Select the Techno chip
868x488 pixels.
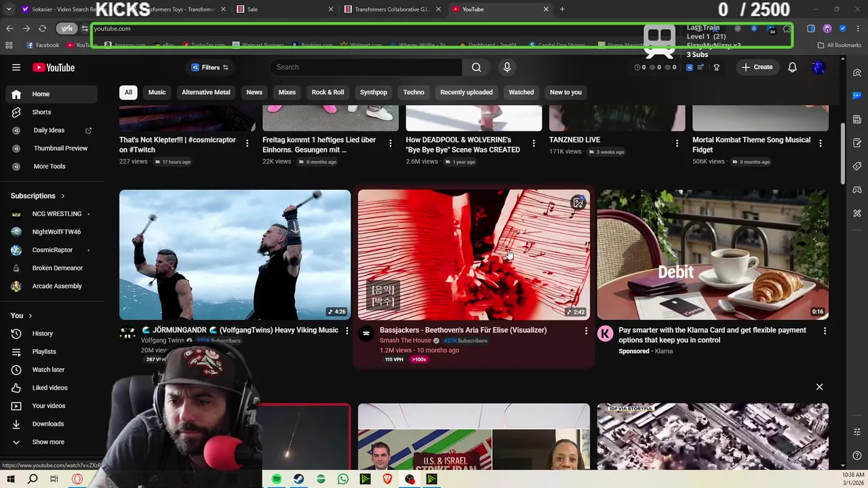(x=414, y=92)
